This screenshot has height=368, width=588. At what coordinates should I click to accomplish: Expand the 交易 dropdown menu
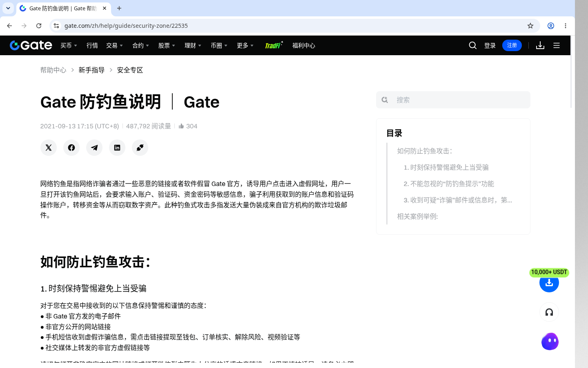[115, 45]
